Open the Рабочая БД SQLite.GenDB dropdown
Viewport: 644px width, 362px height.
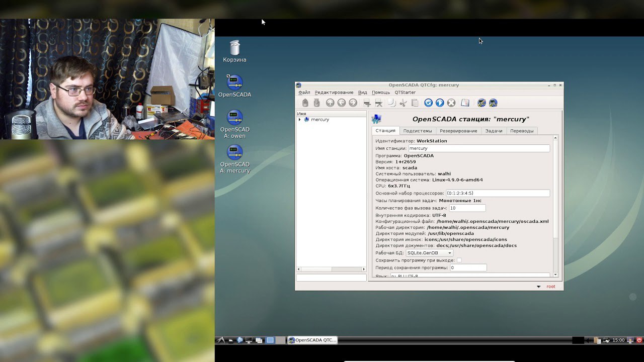[x=429, y=253]
